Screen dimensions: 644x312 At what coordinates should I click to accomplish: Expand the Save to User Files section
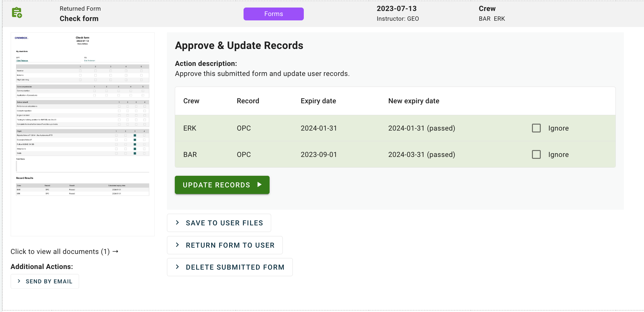point(219,223)
